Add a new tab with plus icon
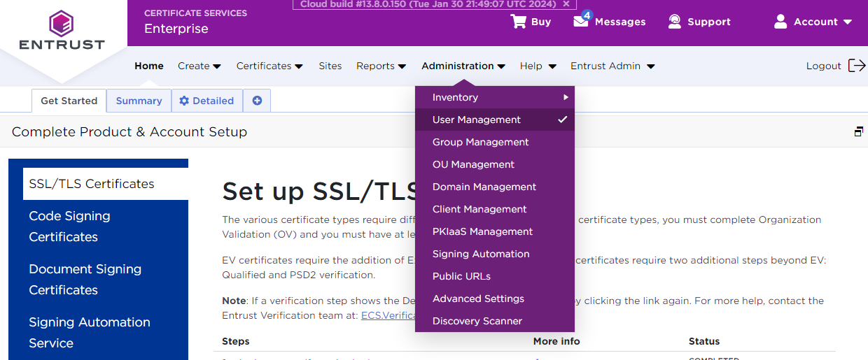The width and height of the screenshot is (868, 360). (257, 101)
